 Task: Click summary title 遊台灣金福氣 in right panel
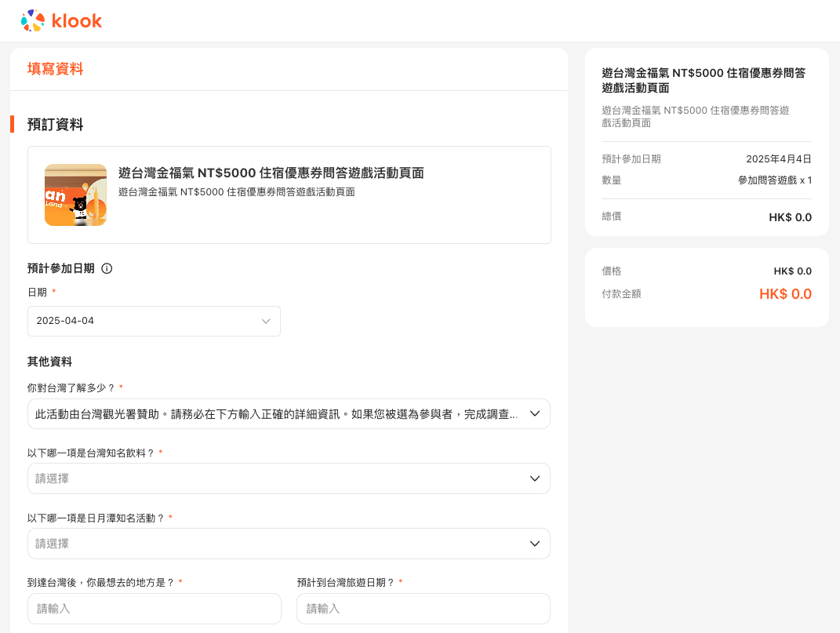(x=704, y=80)
